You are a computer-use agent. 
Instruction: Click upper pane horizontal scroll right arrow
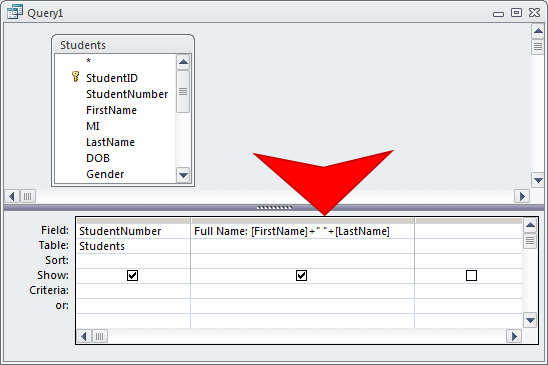tap(522, 196)
